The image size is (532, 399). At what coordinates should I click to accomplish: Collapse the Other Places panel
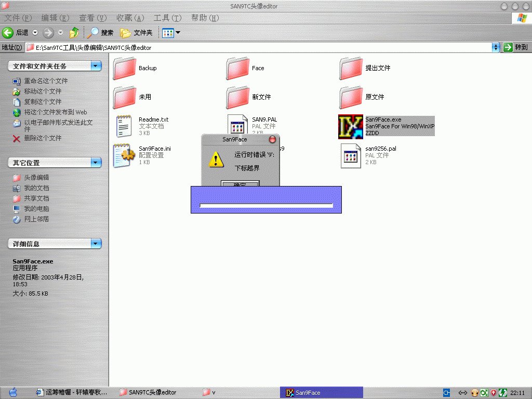96,163
